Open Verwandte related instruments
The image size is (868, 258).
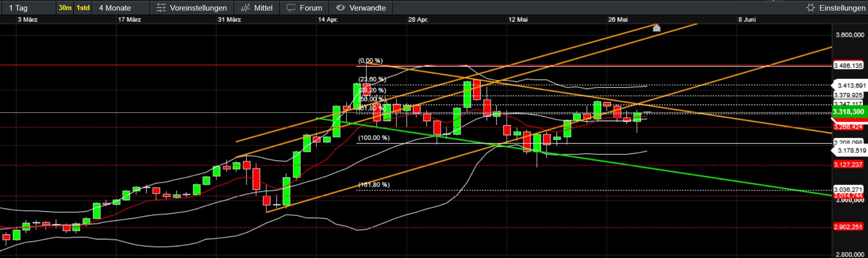361,8
